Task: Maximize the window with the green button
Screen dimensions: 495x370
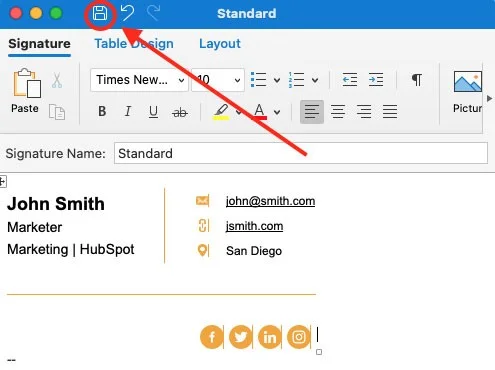Action: pos(56,13)
